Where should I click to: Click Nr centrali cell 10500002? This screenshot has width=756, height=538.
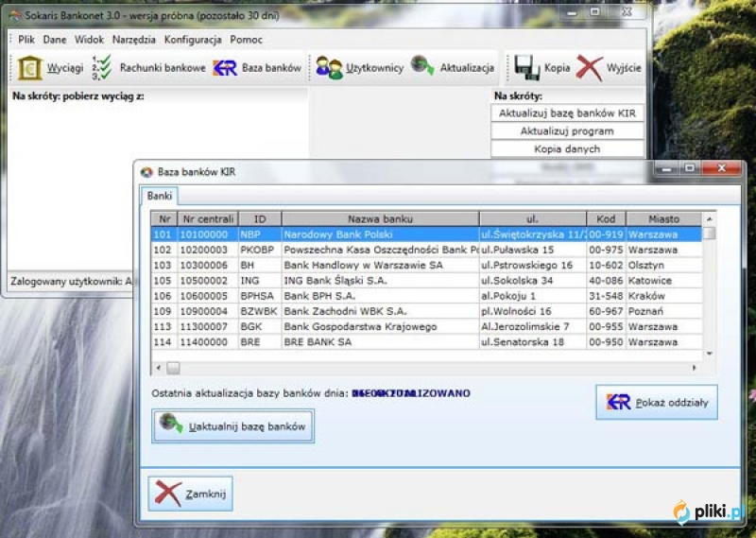(x=208, y=280)
